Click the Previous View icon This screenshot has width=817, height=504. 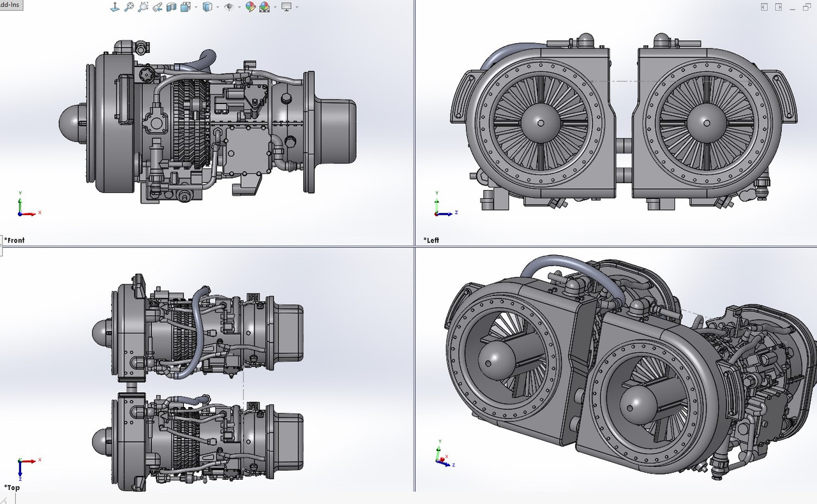157,7
